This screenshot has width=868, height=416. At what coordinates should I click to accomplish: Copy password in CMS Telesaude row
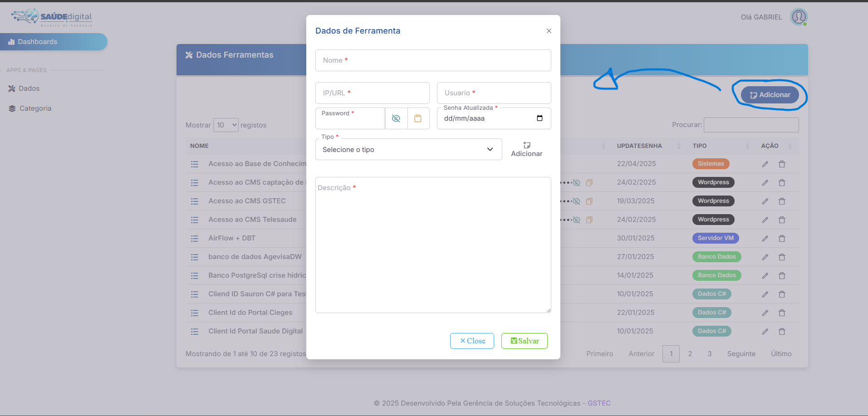[589, 220]
